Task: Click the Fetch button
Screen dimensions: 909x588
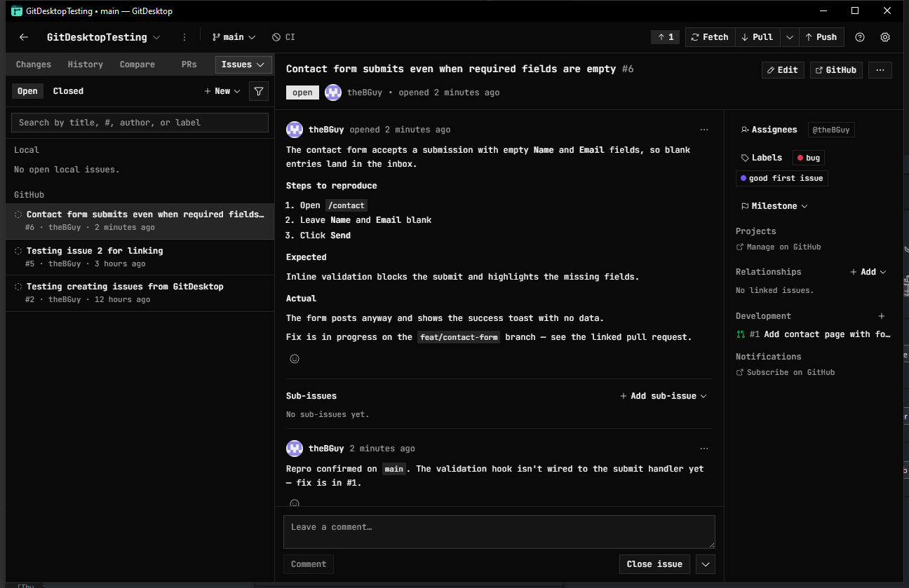Action: [710, 37]
